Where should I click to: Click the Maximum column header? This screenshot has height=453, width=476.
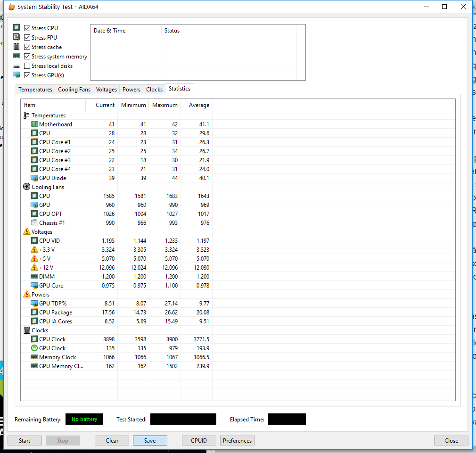[165, 105]
